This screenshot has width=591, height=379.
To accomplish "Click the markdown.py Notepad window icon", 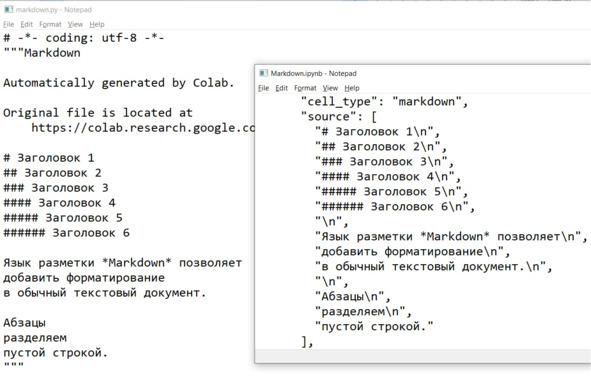I will point(8,9).
